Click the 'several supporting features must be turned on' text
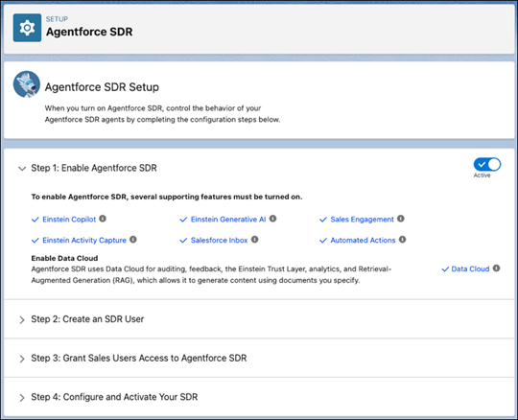The height and width of the screenshot is (420, 518). [x=217, y=197]
